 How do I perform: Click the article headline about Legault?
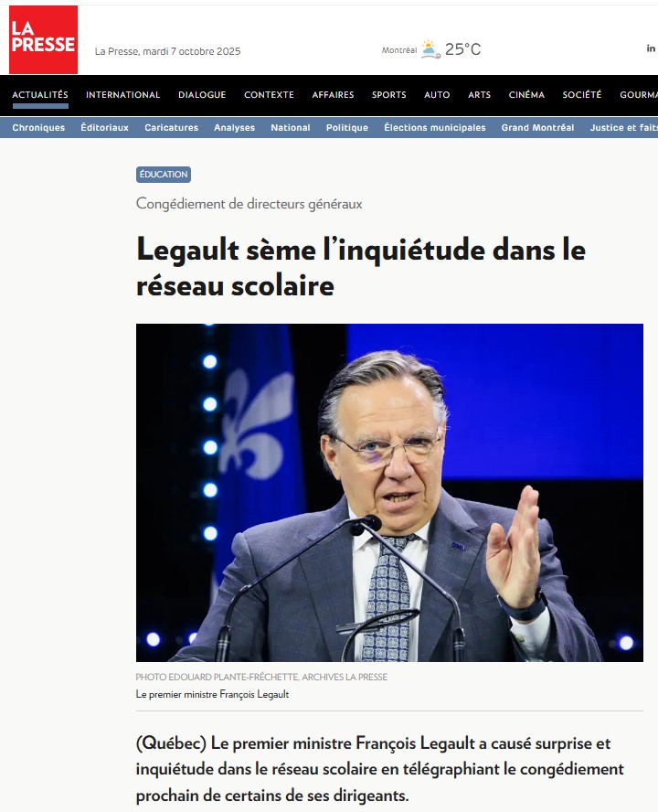coord(361,267)
